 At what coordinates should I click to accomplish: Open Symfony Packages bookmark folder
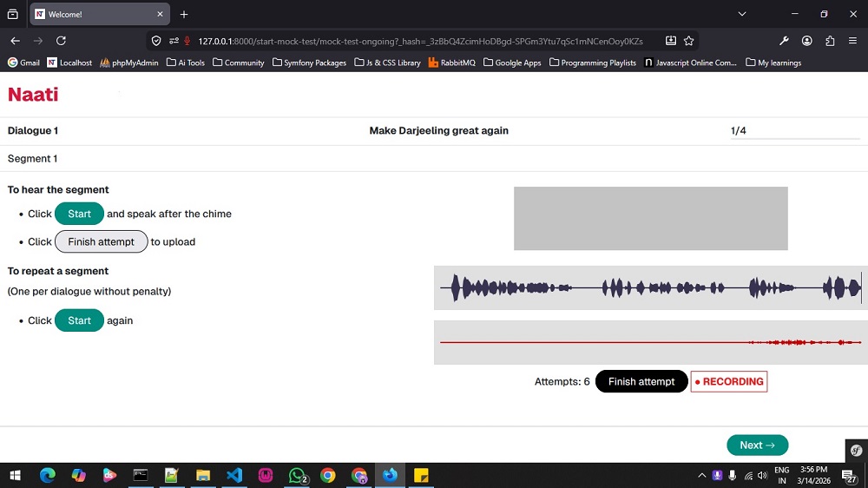(310, 63)
